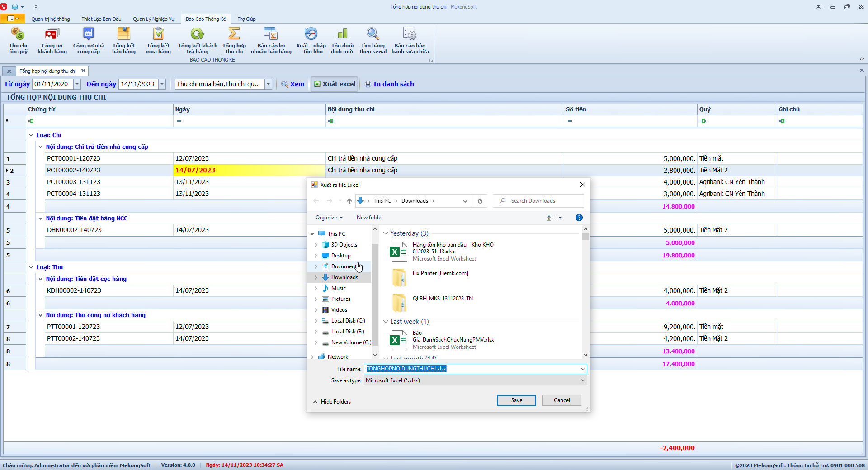Screen dimensions: 868x470
Task: Click the In danh sách button
Action: [389, 84]
